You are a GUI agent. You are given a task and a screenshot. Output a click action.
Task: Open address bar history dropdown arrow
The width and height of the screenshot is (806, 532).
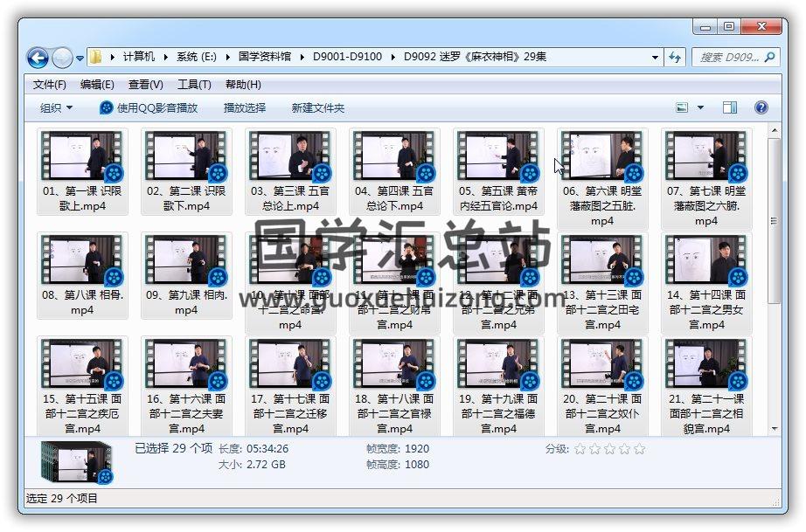tap(655, 57)
